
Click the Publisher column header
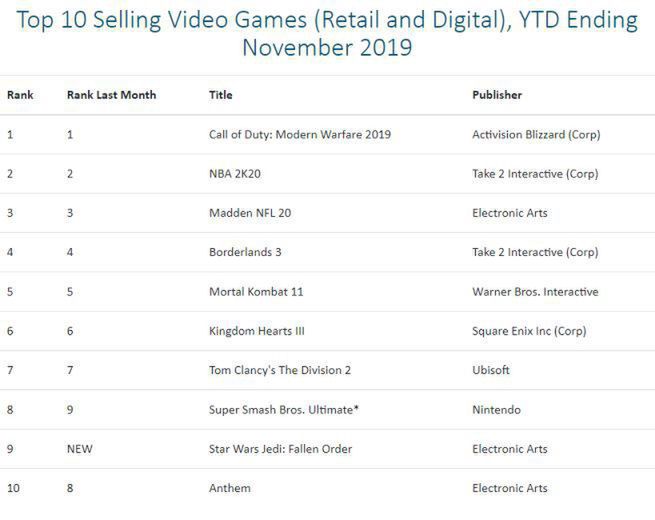(x=497, y=95)
